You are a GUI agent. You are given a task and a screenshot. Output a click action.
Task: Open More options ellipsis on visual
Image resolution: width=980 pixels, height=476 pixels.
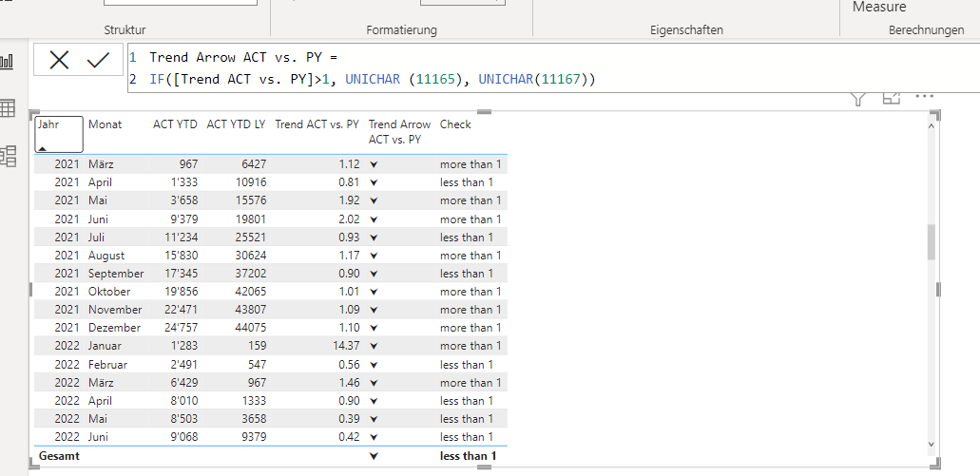[x=924, y=97]
